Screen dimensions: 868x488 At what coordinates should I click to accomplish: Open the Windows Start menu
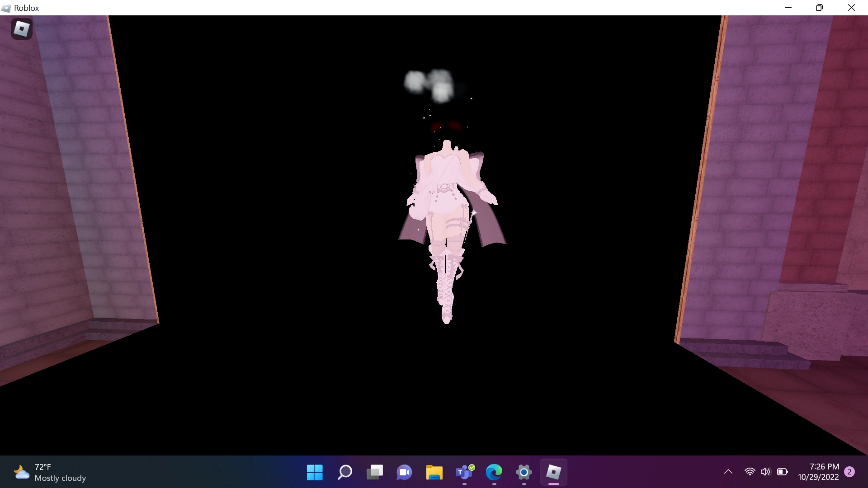coord(315,473)
